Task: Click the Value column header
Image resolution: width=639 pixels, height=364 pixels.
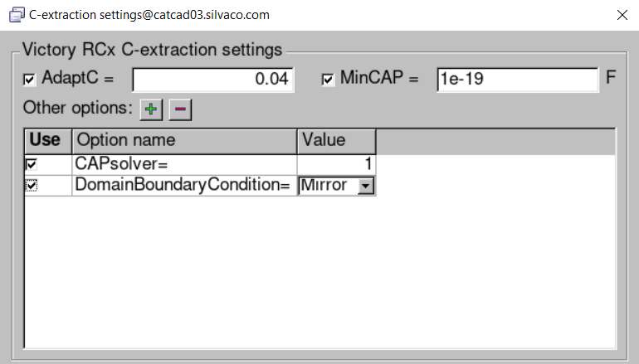Action: point(336,140)
